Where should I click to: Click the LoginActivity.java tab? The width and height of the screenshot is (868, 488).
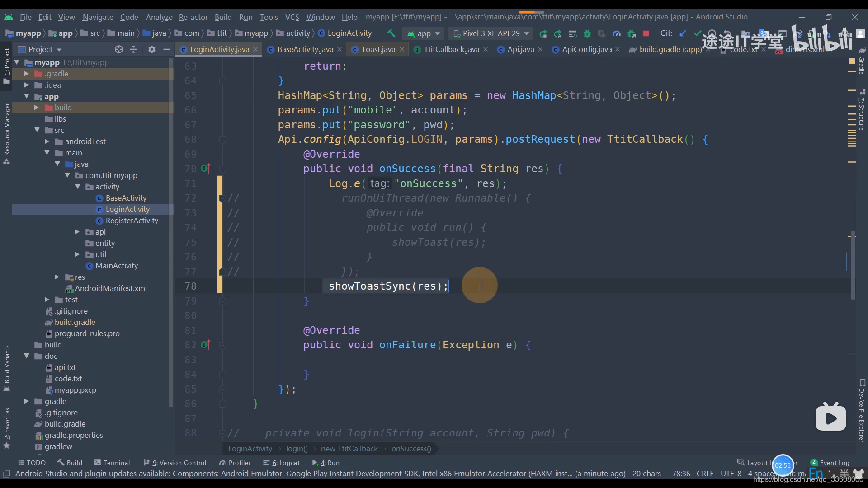pos(220,49)
